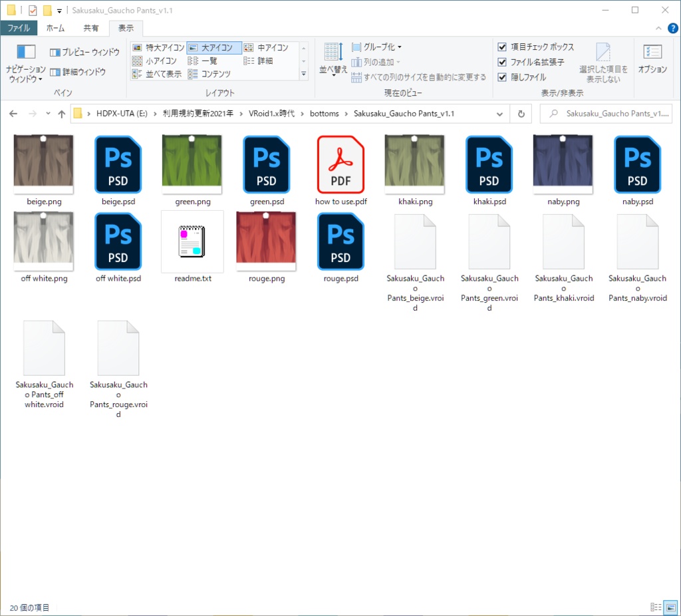The width and height of the screenshot is (681, 616).
Task: Open folder Options (オプション)
Action: pos(652,59)
